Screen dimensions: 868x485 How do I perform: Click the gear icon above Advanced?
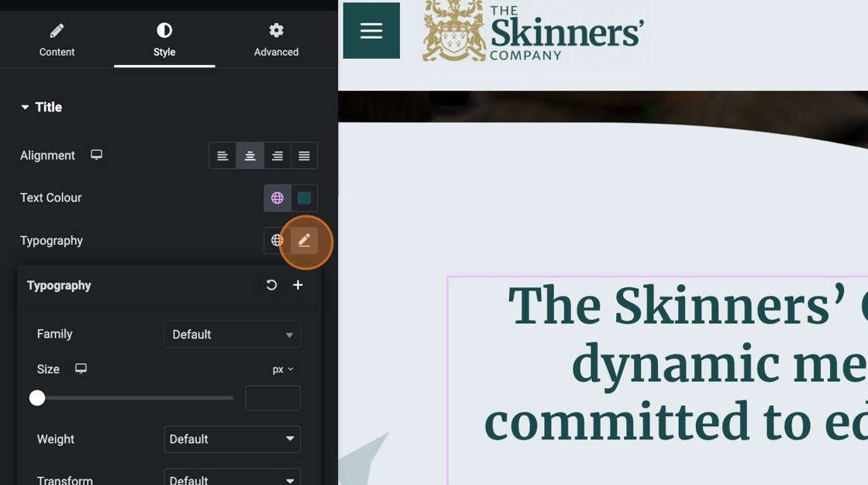pyautogui.click(x=276, y=30)
